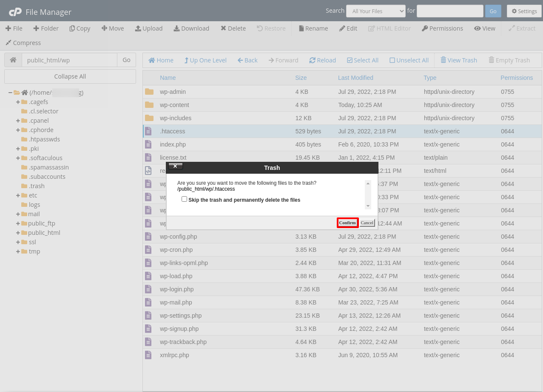Screen dimensions: 543x392
Task: Select wp-settings.php file name
Action: [x=181, y=316]
